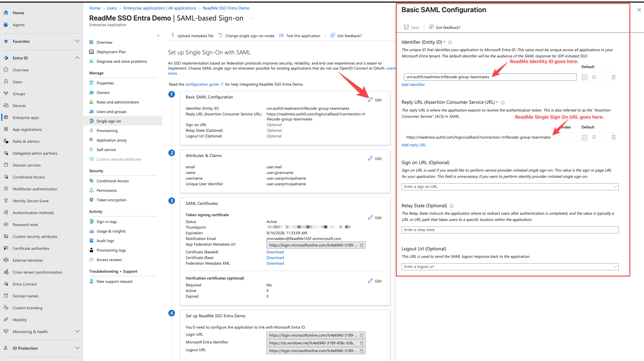
Task: Click the Home breadcrumb link
Action: point(95,8)
